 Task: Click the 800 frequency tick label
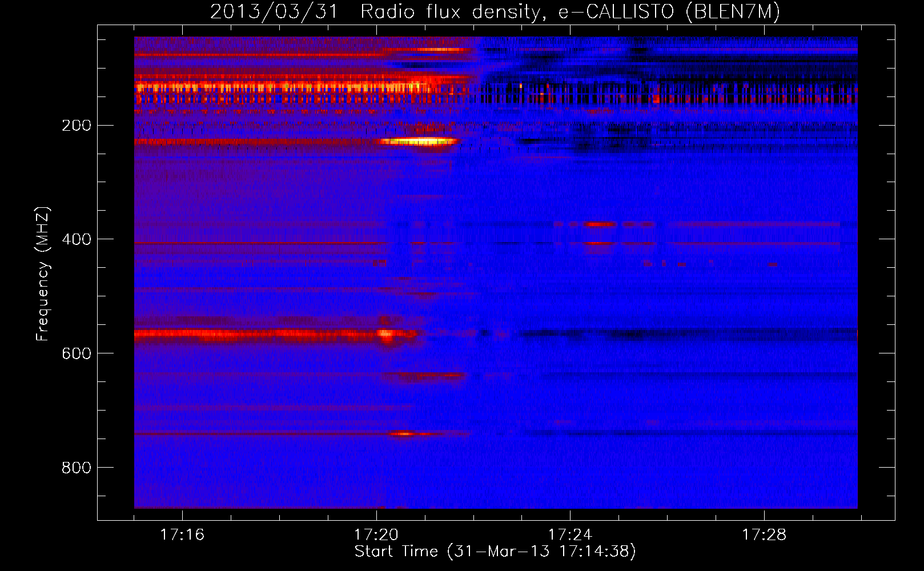77,468
